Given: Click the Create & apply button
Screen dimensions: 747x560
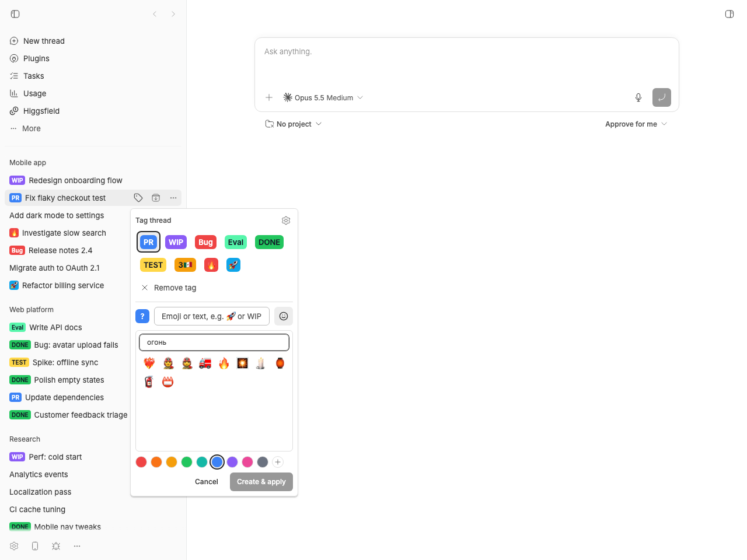Looking at the screenshot, I should click(261, 482).
